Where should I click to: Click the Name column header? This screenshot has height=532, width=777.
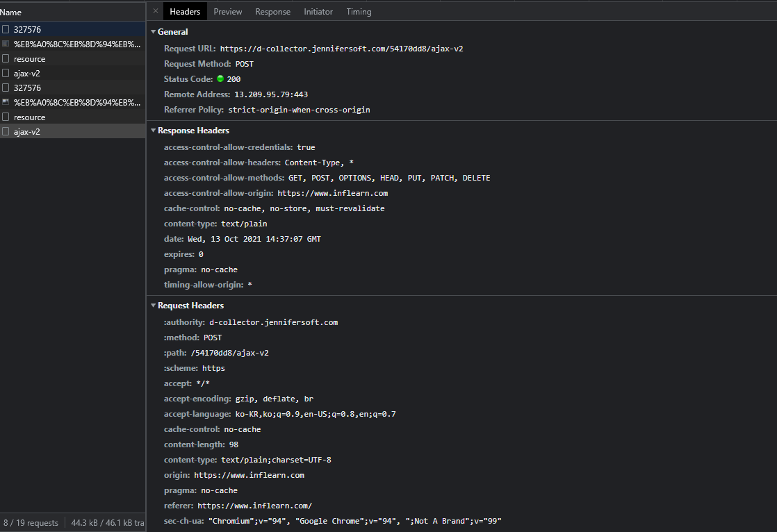(x=11, y=13)
